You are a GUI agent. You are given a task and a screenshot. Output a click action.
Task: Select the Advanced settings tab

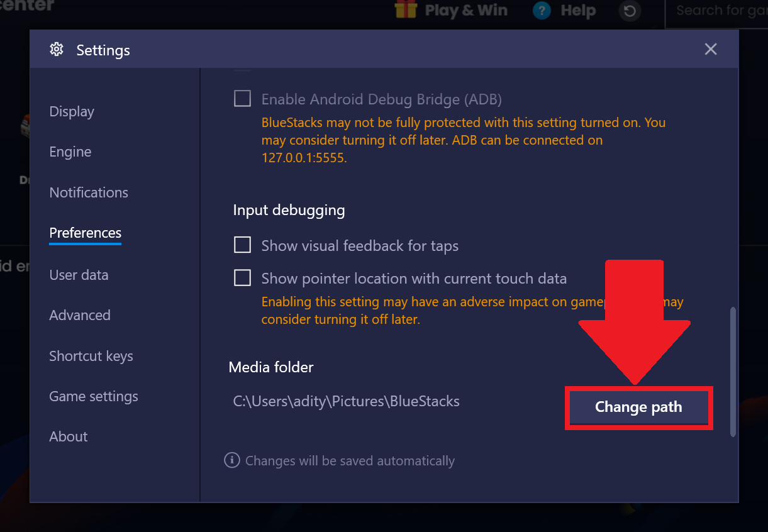[80, 315]
